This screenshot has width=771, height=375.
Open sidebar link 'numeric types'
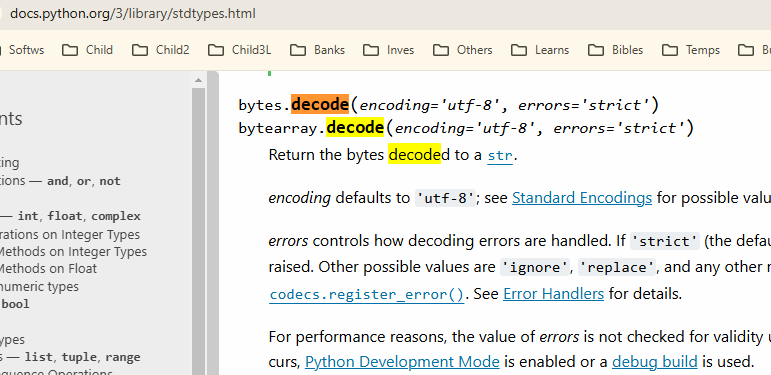(39, 286)
